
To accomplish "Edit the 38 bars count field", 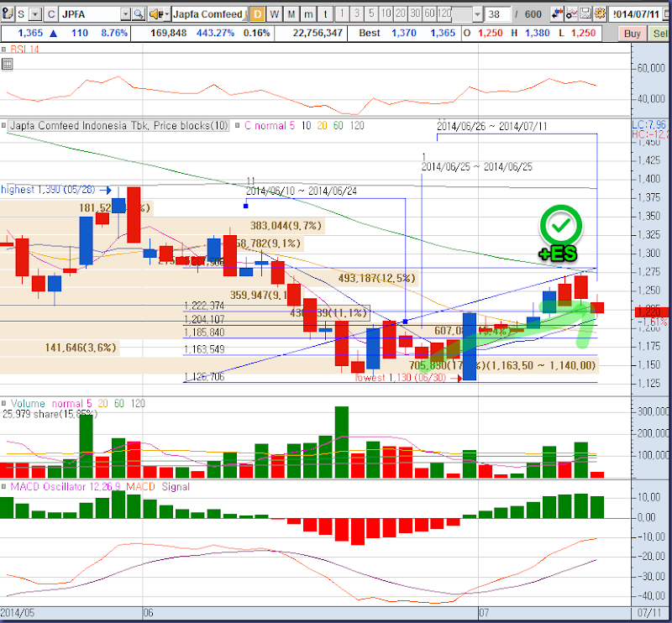I will click(497, 14).
